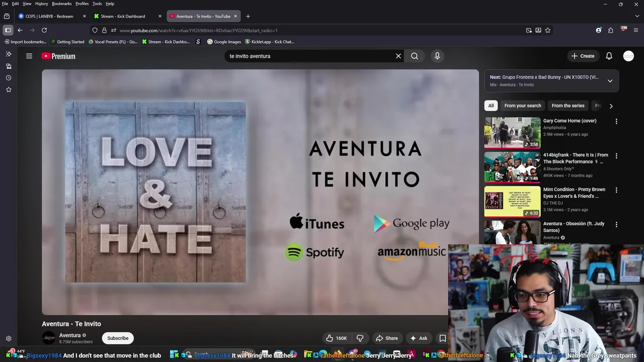Open the Tools menu
644x362 pixels.
click(x=97, y=4)
